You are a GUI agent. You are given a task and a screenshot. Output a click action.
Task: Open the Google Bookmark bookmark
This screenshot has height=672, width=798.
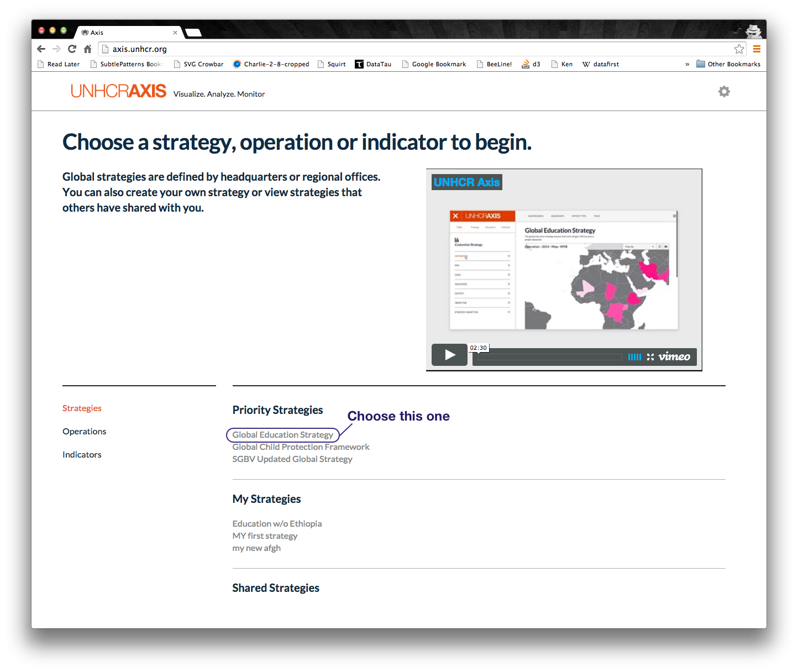pos(434,64)
